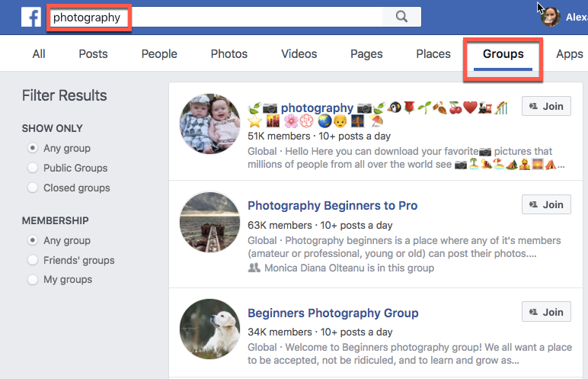Click the Alex profile name in header
This screenshot has width=588, height=379.
coord(577,17)
